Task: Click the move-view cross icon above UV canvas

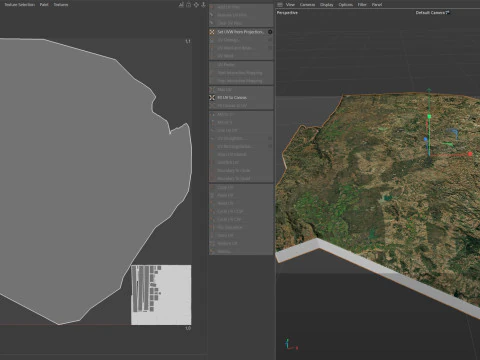Action: coord(196,5)
